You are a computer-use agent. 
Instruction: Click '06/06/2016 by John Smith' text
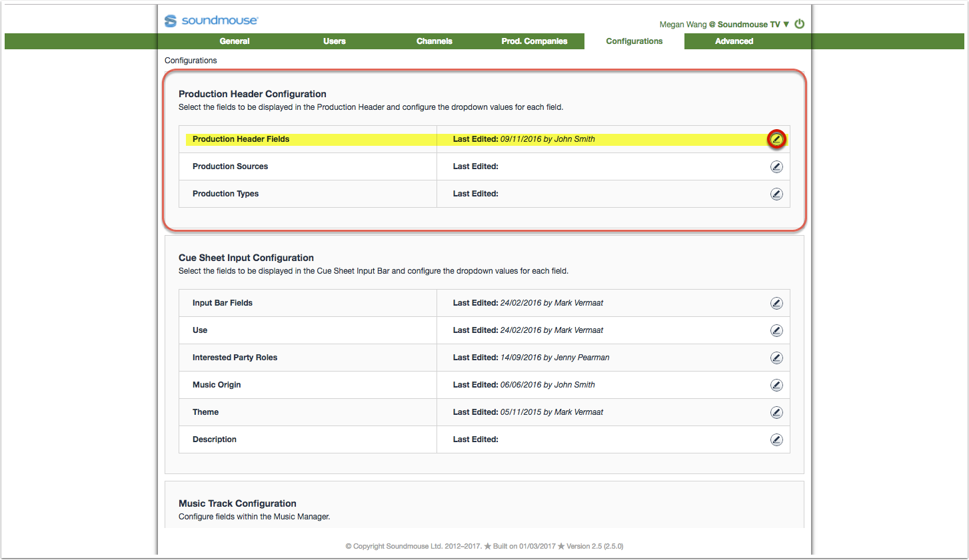point(548,385)
